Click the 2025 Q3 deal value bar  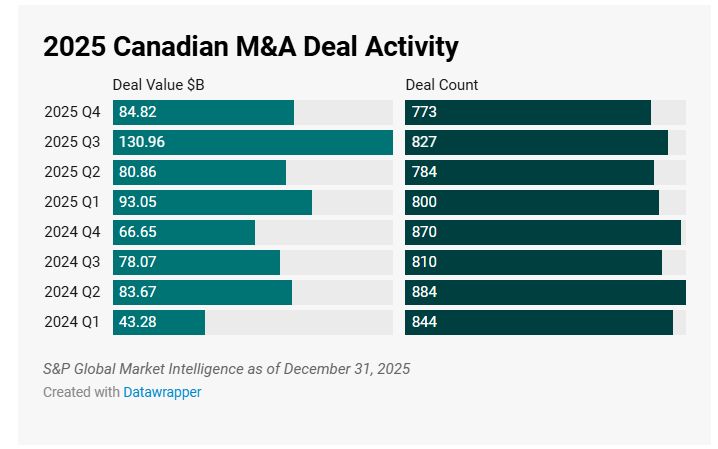pyautogui.click(x=253, y=142)
